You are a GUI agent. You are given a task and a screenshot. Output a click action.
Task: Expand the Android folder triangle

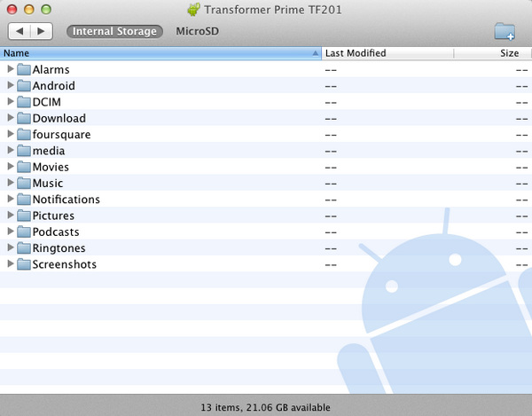(x=11, y=85)
